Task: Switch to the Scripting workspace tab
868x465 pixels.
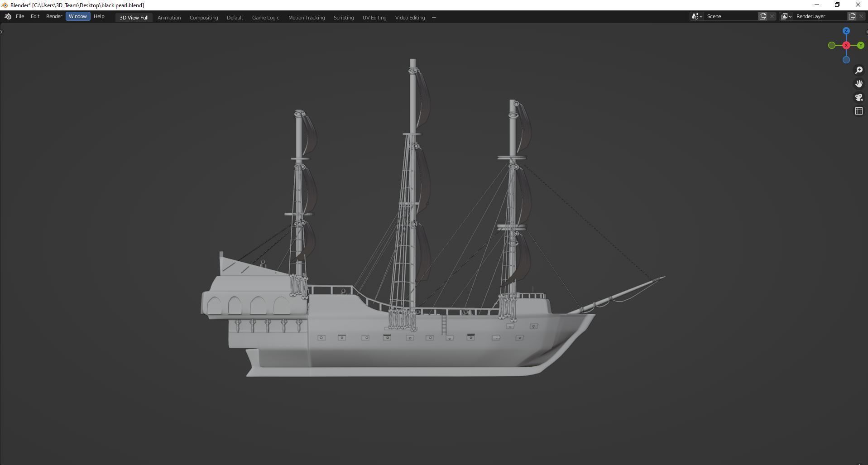Action: (x=344, y=17)
